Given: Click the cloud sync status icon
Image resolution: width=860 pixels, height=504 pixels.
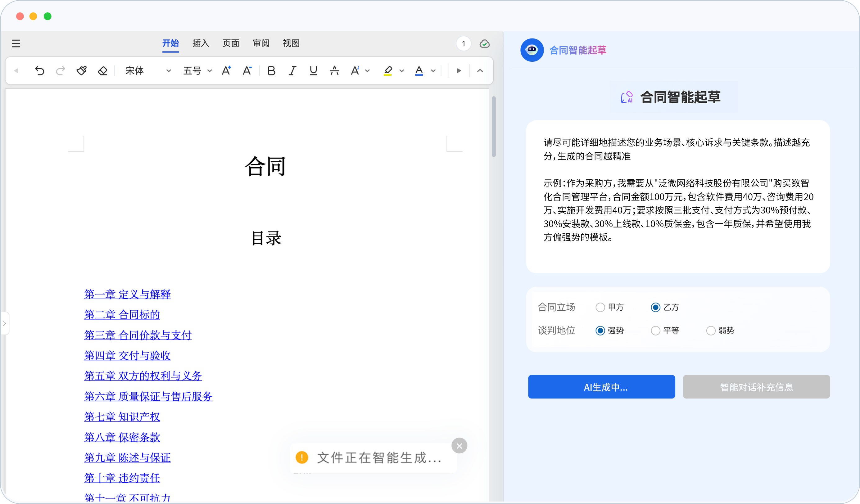Looking at the screenshot, I should tap(485, 43).
